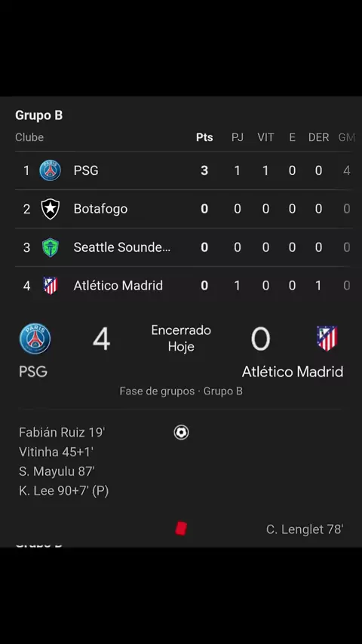Tap the PSG crest in the standings table

click(50, 170)
